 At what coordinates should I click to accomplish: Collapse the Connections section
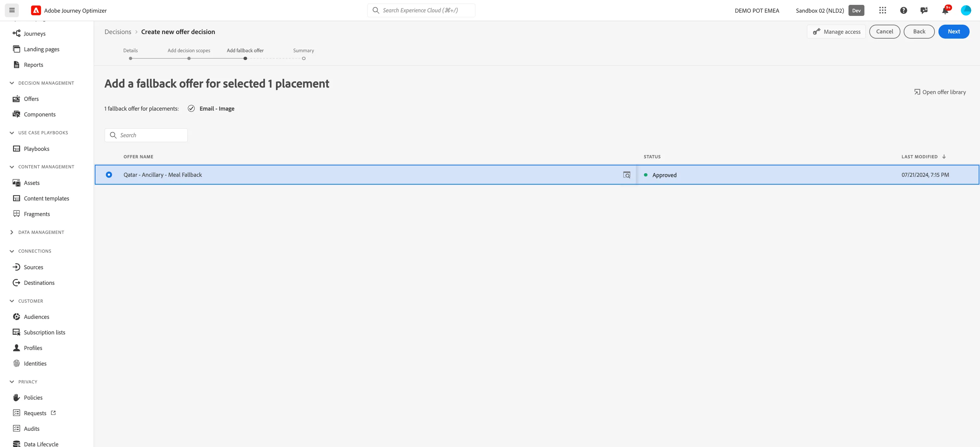coord(12,251)
